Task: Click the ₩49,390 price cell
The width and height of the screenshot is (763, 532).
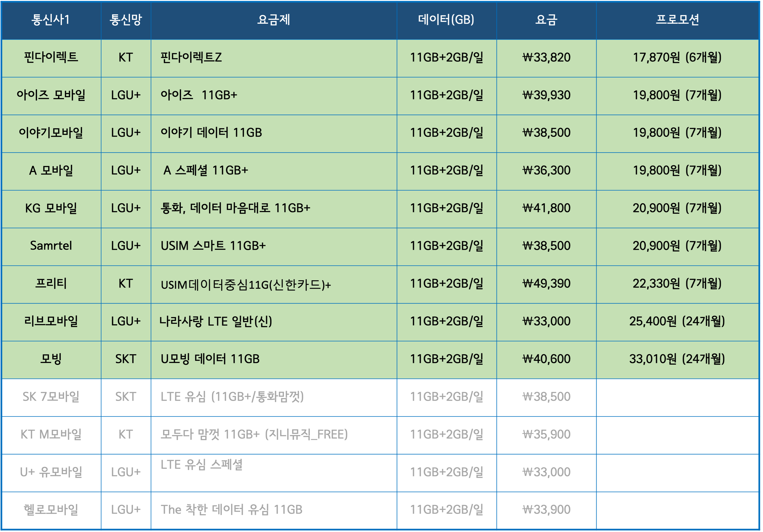Action: (546, 284)
